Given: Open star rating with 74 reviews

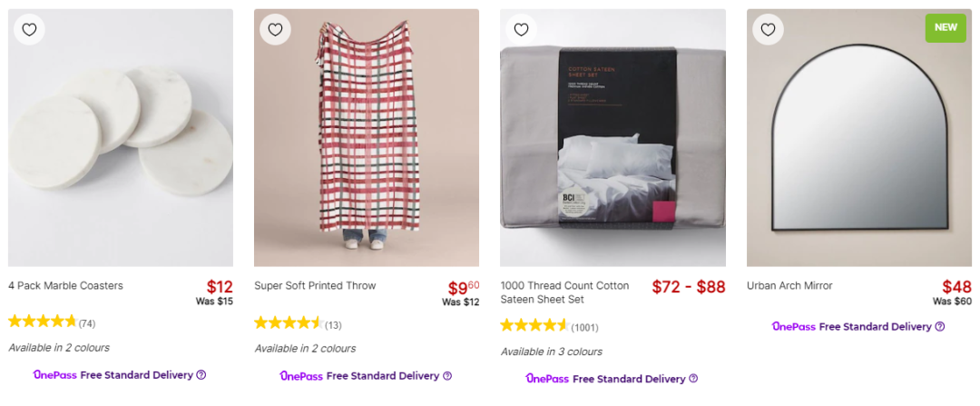Looking at the screenshot, I should tap(52, 322).
